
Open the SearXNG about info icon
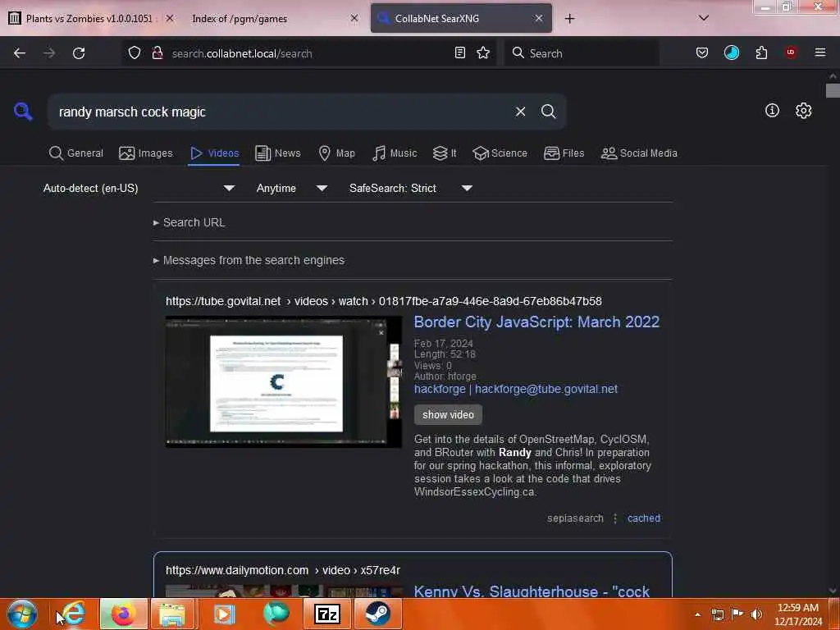[x=772, y=111]
